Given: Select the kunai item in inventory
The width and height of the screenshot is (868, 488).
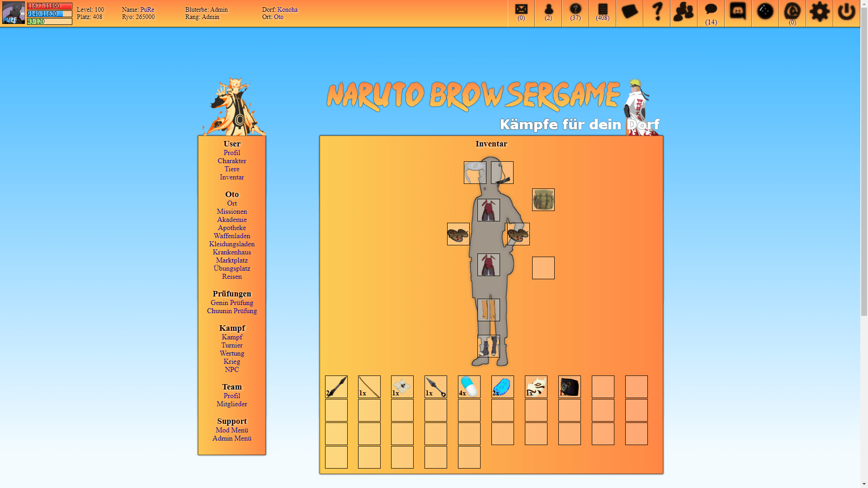Looking at the screenshot, I should coord(436,387).
